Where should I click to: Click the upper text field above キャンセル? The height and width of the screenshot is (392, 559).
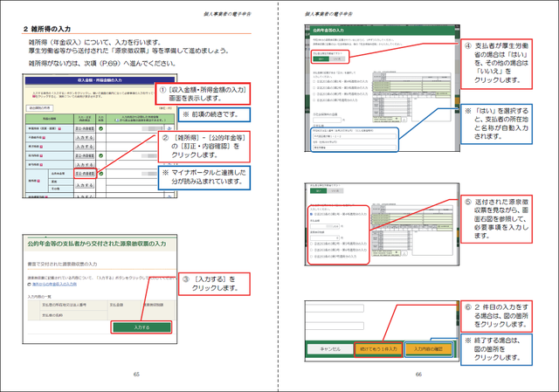click(335, 308)
